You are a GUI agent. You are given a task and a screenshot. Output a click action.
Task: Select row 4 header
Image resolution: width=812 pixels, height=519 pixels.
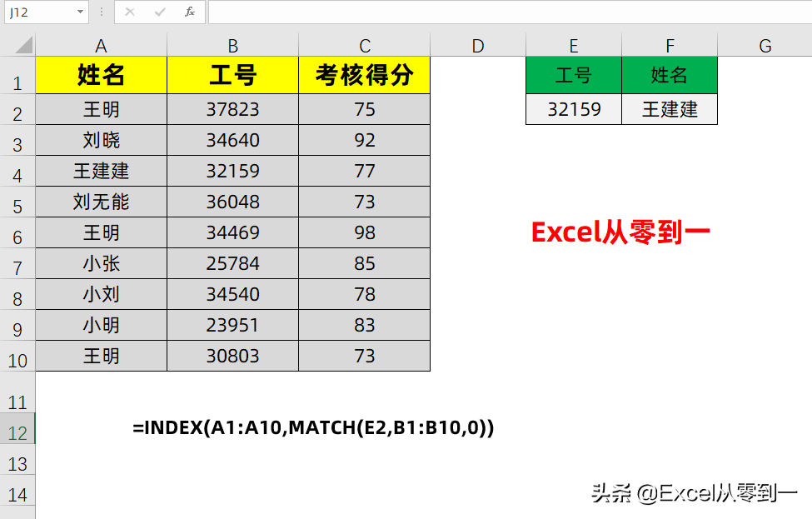click(17, 171)
